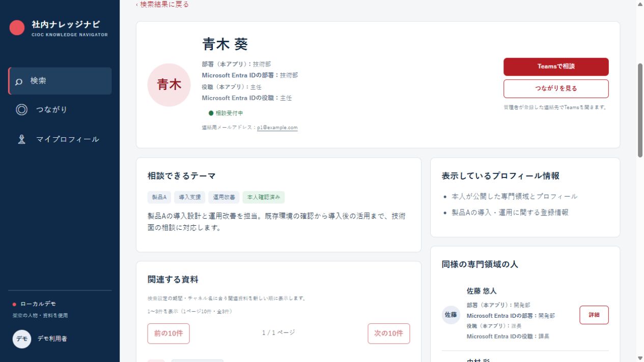Click the デモ user avatar at bottom
The width and height of the screenshot is (644, 362).
(22, 339)
